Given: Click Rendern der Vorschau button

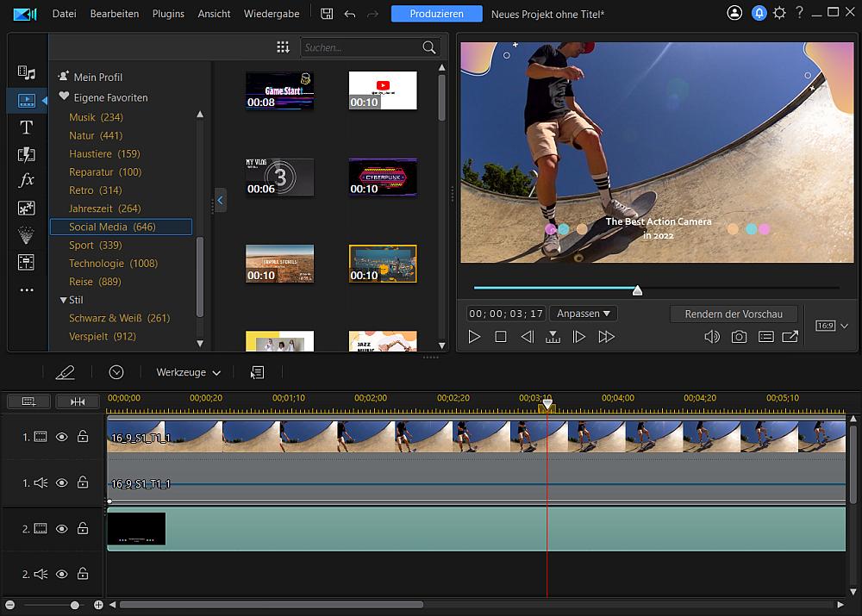Looking at the screenshot, I should [734, 314].
